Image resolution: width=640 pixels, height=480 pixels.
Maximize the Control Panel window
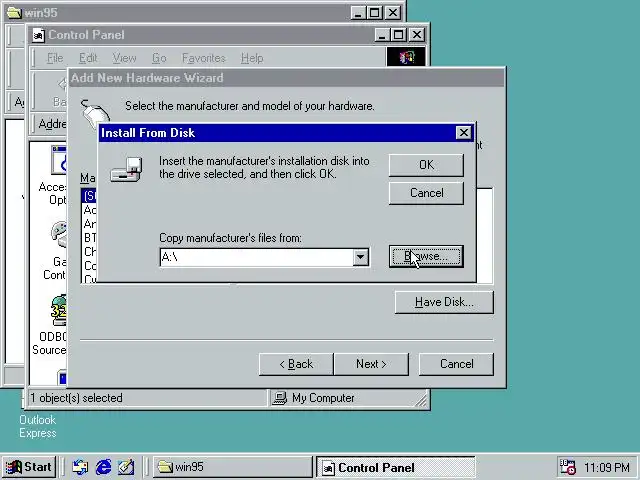pos(399,35)
